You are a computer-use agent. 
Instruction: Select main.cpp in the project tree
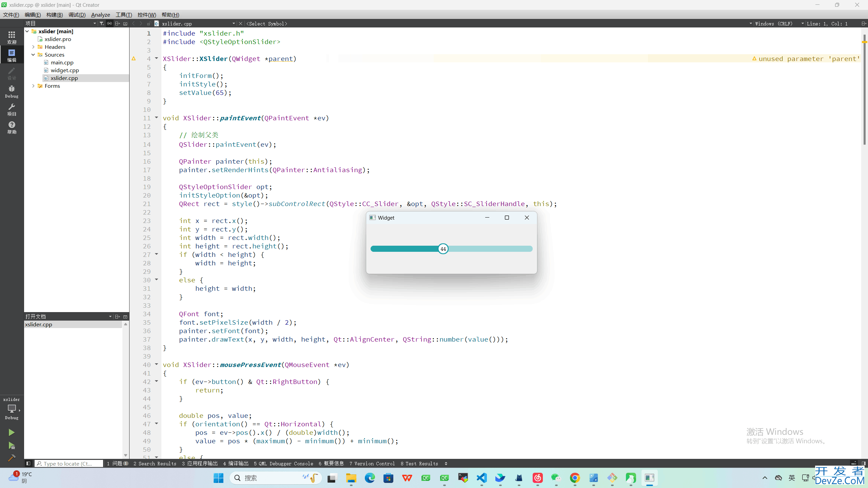point(62,62)
